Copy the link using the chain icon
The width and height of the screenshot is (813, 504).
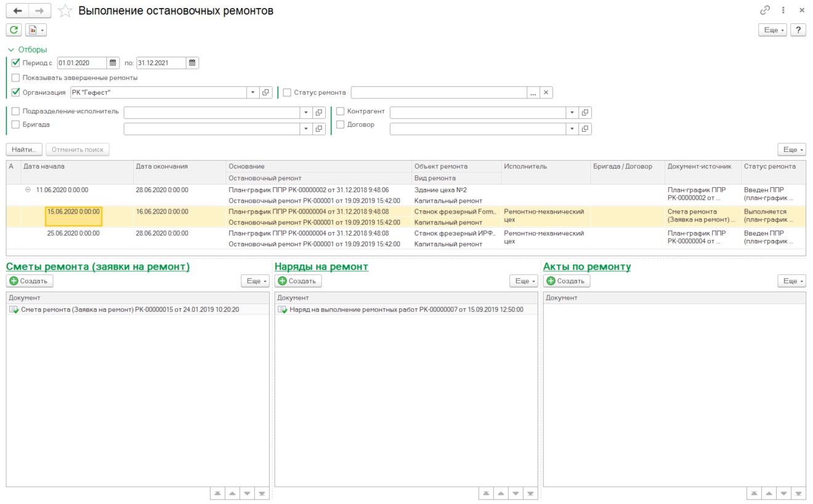point(766,10)
